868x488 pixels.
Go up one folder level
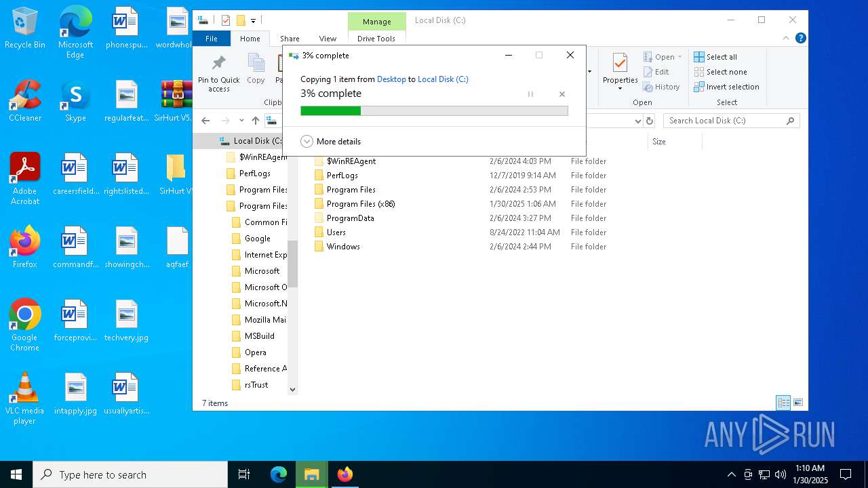point(256,121)
